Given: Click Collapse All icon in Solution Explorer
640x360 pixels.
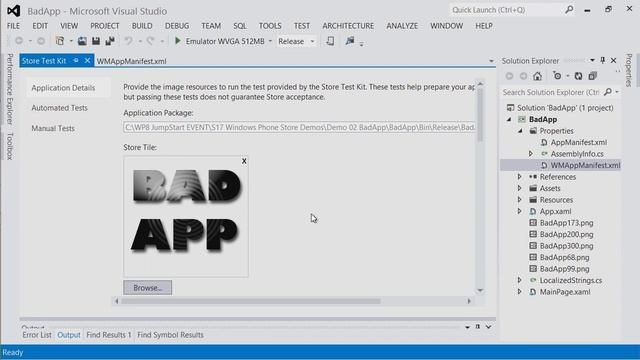Looking at the screenshot, I should click(x=593, y=76).
